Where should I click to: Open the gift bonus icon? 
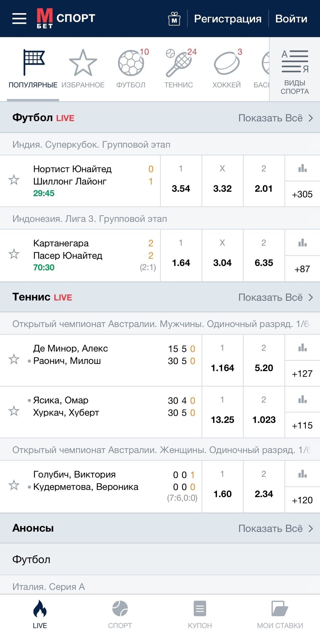pos(174,19)
